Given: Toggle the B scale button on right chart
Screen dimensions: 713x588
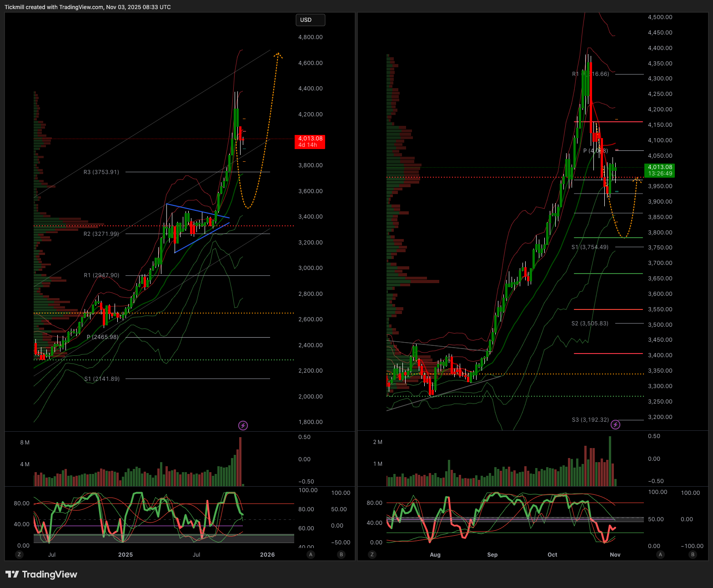Looking at the screenshot, I should click(x=693, y=554).
